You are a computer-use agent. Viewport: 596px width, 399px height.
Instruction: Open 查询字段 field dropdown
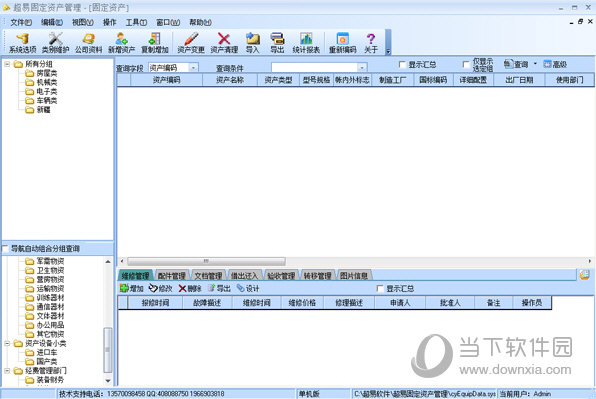pos(193,68)
